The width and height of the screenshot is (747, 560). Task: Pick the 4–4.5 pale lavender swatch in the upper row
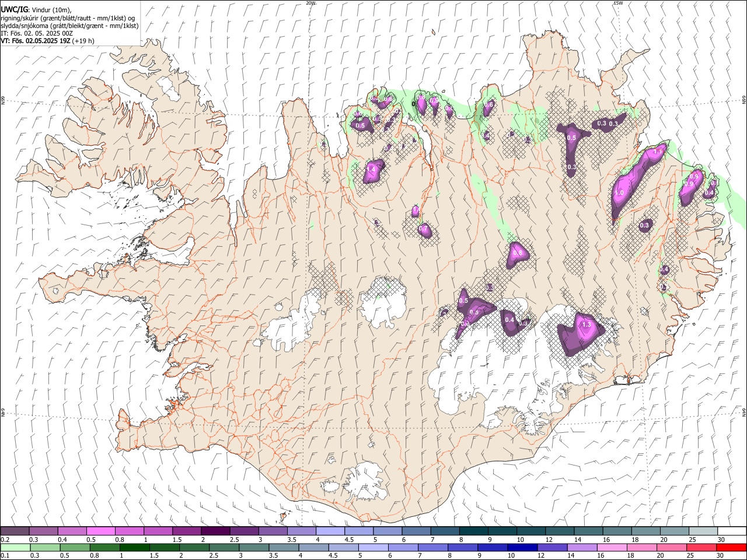pyautogui.click(x=330, y=531)
